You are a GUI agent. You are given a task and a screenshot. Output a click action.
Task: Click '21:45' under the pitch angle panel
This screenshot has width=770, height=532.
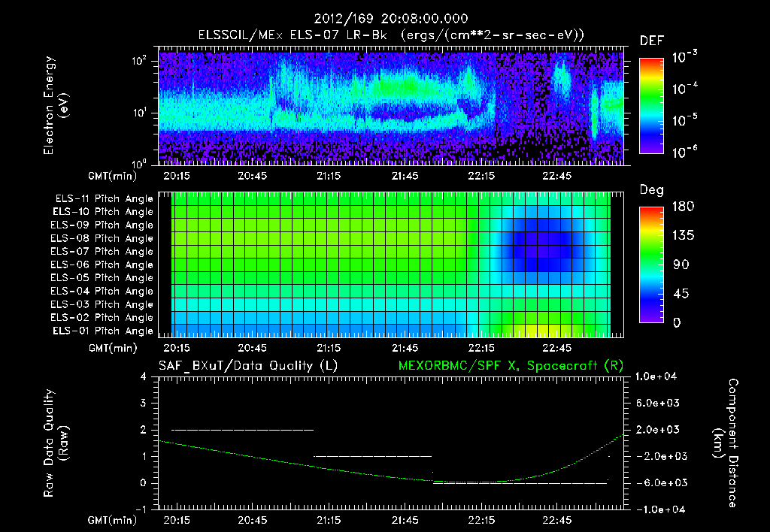(405, 348)
